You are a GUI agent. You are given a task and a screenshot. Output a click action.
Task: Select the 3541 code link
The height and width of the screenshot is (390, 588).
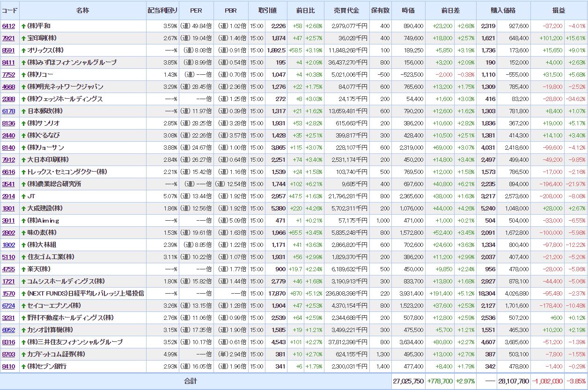[8, 184]
